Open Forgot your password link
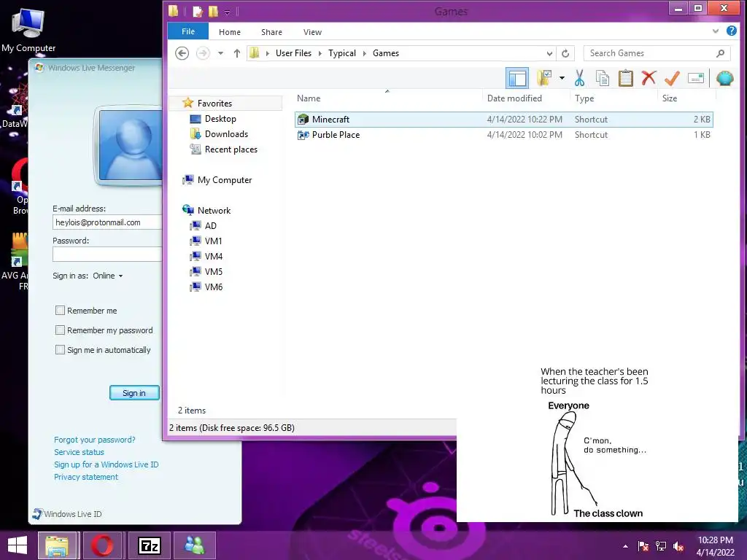 94,440
